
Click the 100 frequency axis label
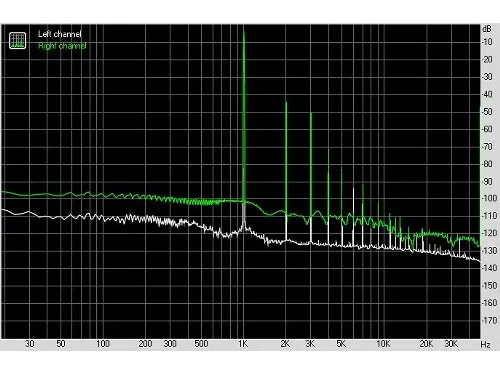103,344
